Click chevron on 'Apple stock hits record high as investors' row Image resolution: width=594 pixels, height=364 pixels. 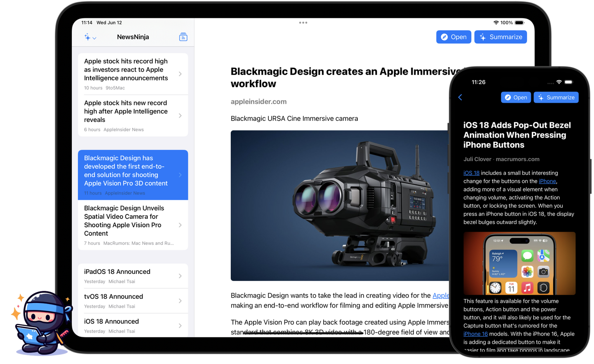(180, 74)
